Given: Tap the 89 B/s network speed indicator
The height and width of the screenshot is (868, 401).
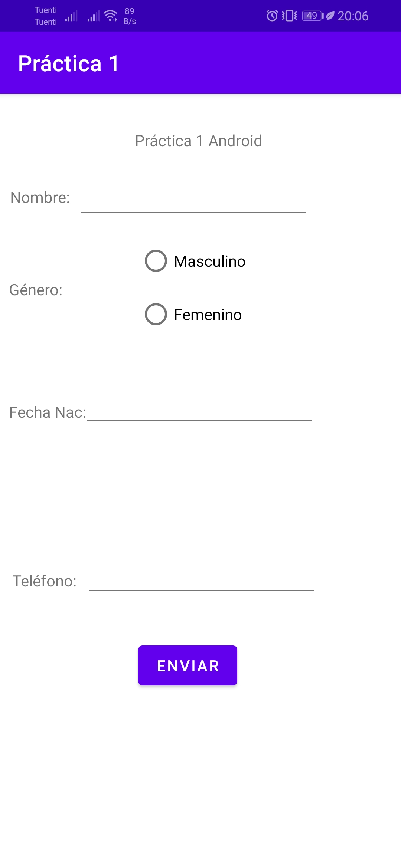Looking at the screenshot, I should point(130,16).
